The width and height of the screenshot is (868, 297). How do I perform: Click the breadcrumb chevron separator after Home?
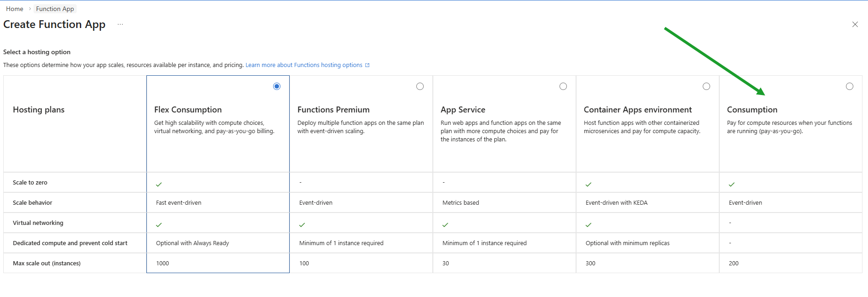click(30, 9)
